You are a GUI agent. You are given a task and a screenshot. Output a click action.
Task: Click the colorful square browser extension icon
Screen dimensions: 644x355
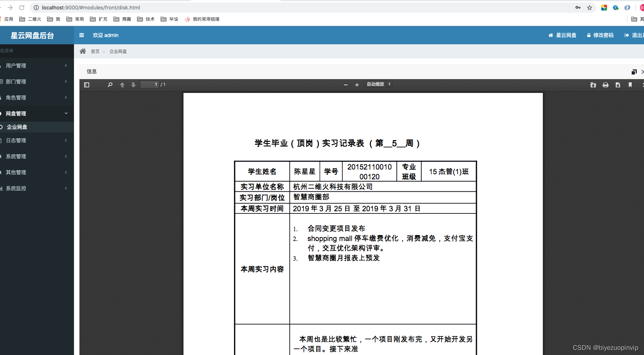click(604, 8)
